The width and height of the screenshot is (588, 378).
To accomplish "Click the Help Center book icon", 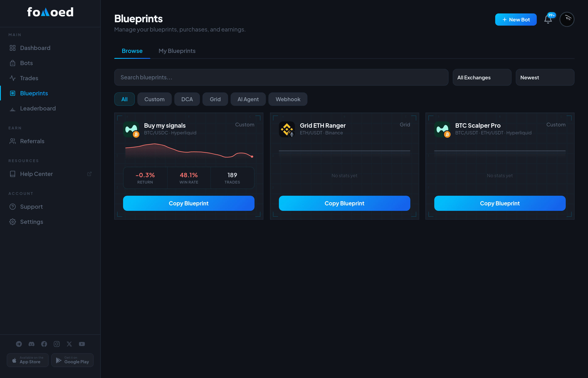I will coord(13,174).
